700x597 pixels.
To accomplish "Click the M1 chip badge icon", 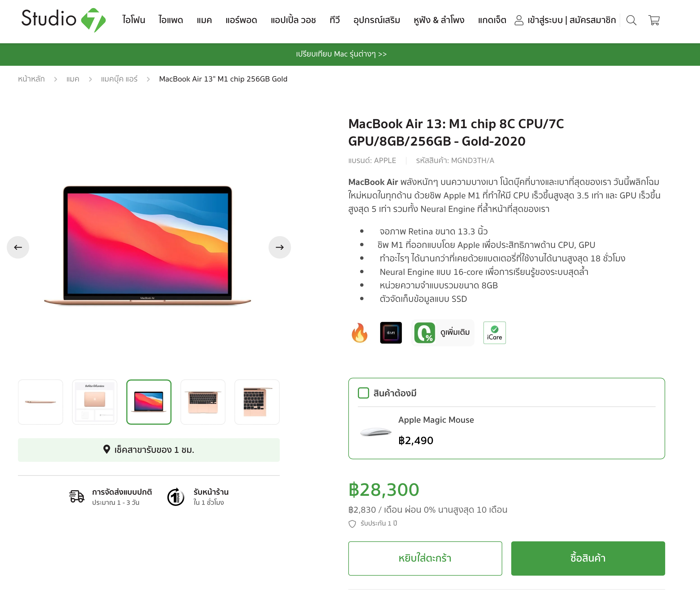I will [391, 333].
